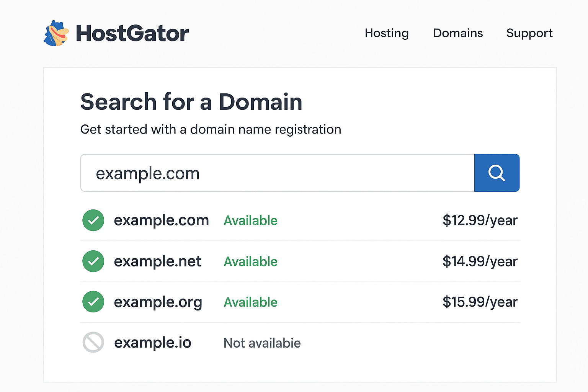Open the Hosting menu
The height and width of the screenshot is (392, 588).
click(387, 33)
